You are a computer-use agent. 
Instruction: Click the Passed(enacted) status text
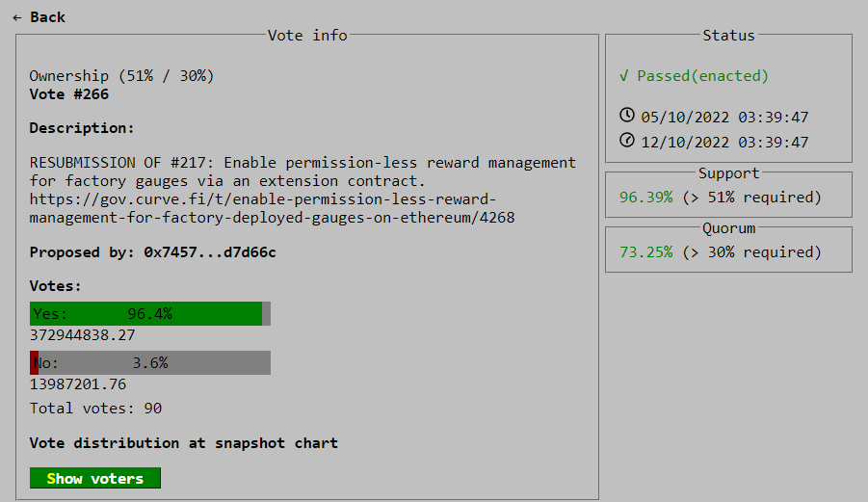[x=702, y=76]
